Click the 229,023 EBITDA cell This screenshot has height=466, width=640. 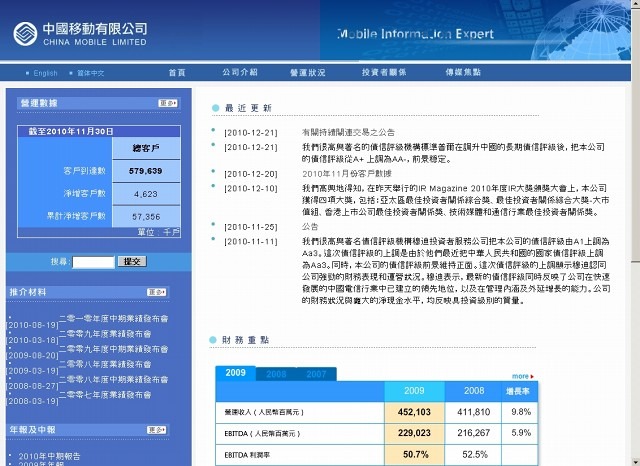[x=414, y=433]
